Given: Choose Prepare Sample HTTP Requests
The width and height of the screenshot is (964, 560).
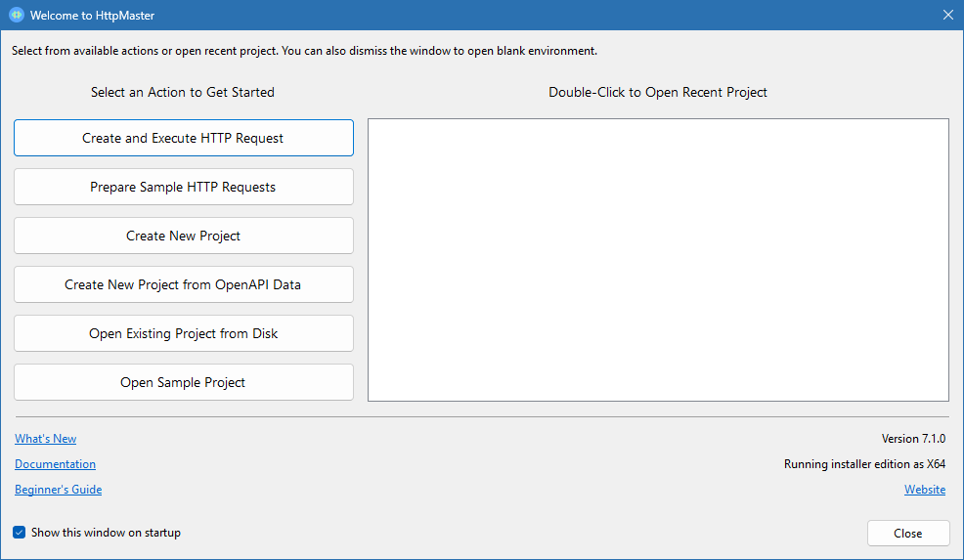Looking at the screenshot, I should point(183,187).
